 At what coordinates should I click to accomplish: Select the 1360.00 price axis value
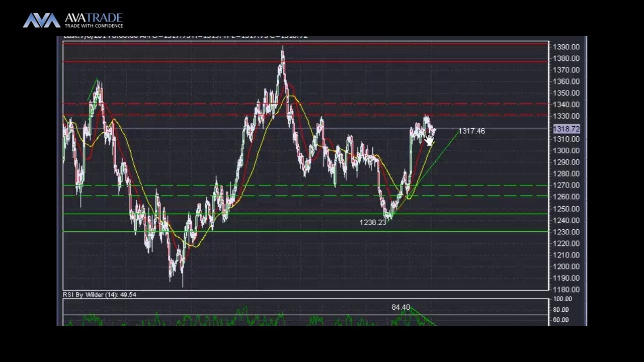566,81
